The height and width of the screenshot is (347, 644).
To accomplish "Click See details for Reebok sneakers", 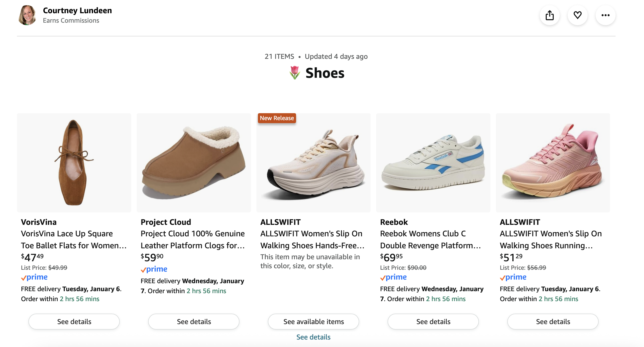I will tap(433, 322).
